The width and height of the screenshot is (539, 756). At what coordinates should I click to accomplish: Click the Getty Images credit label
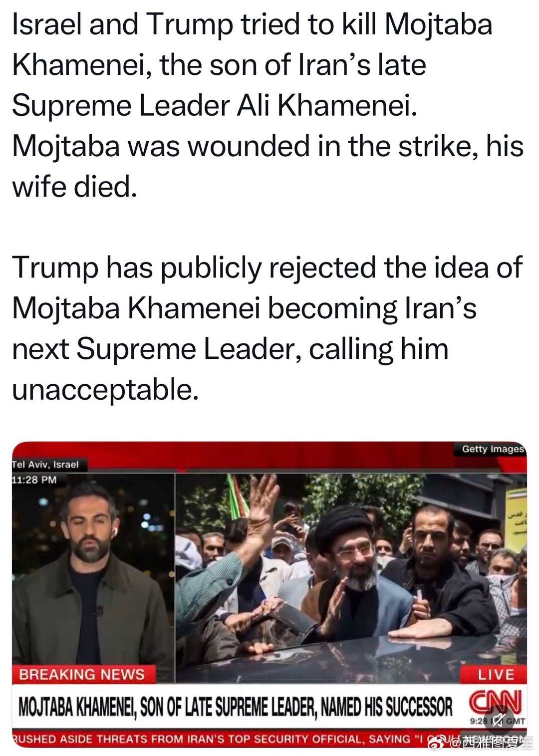point(493,449)
